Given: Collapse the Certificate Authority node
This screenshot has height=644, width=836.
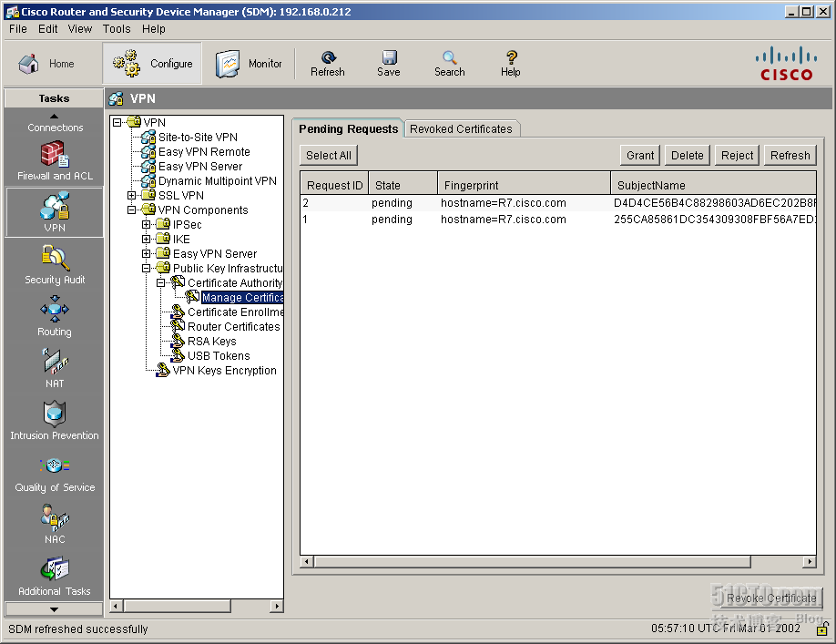Looking at the screenshot, I should tap(160, 282).
